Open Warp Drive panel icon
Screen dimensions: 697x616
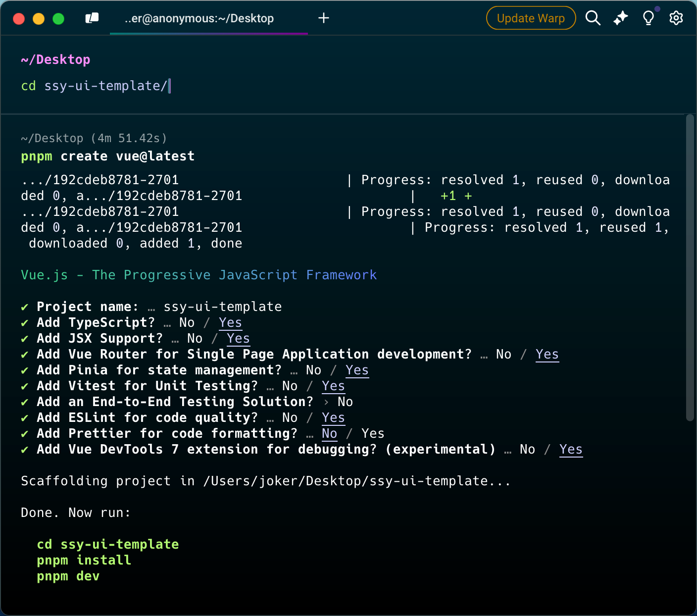click(x=92, y=18)
